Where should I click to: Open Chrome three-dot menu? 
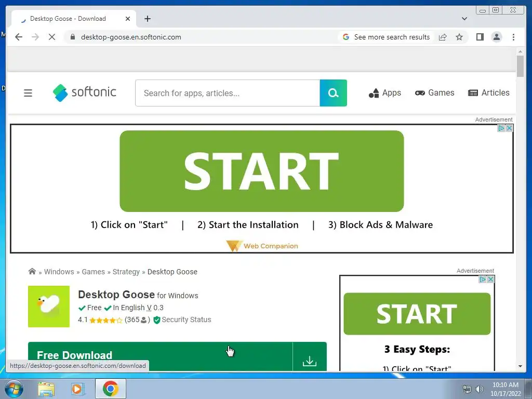pyautogui.click(x=513, y=37)
